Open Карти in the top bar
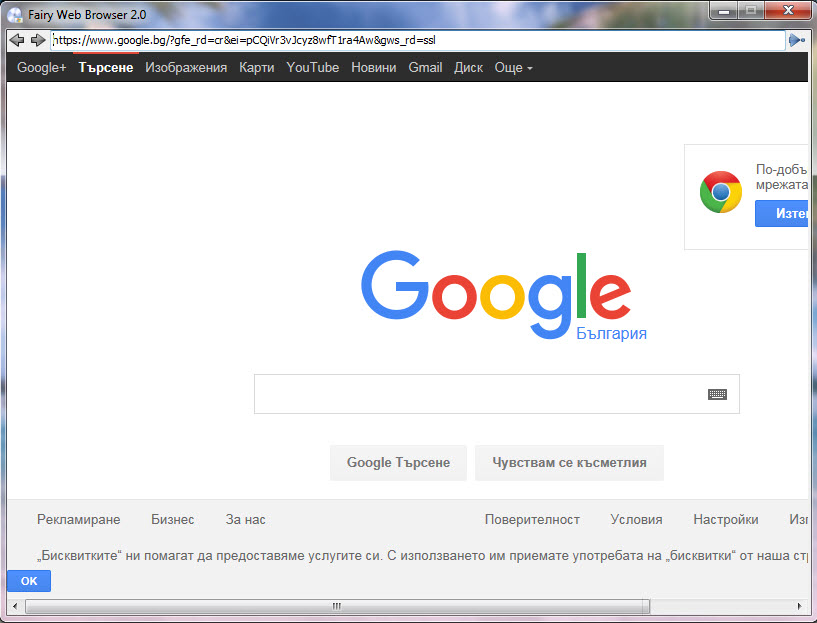Image resolution: width=817 pixels, height=623 pixels. [x=256, y=68]
